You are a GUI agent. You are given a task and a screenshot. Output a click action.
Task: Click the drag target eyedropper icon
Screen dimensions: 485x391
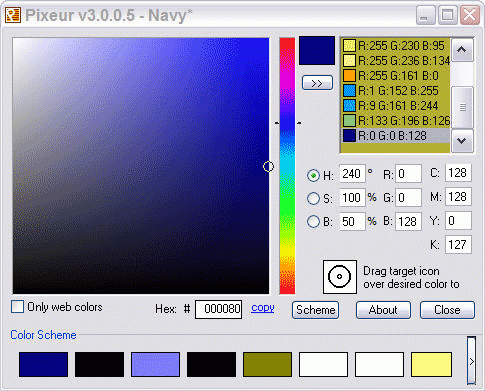[340, 277]
